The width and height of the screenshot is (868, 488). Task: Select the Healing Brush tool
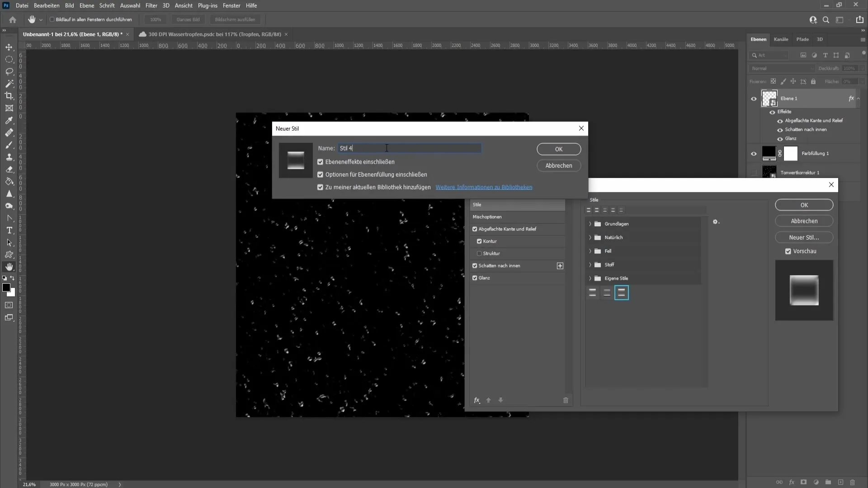(x=9, y=132)
